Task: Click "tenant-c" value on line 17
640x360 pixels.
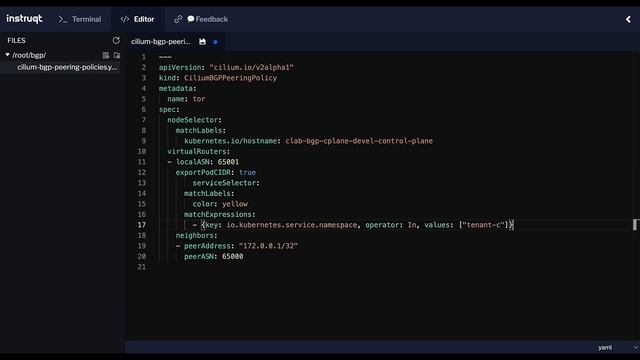Action: tap(484, 225)
